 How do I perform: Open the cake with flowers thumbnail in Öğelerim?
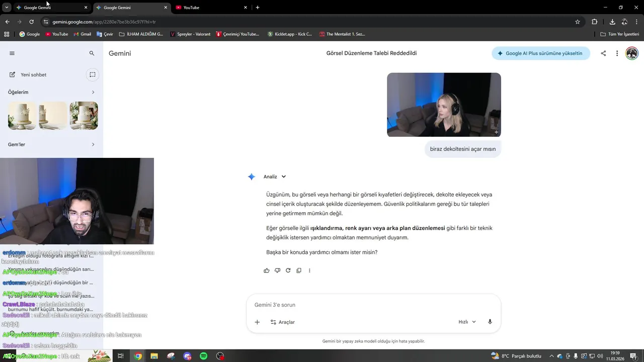point(84,116)
